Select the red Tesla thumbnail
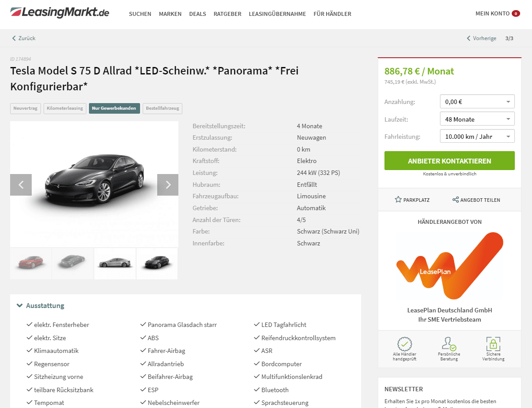Screen dimensions: 532x408 point(31,263)
